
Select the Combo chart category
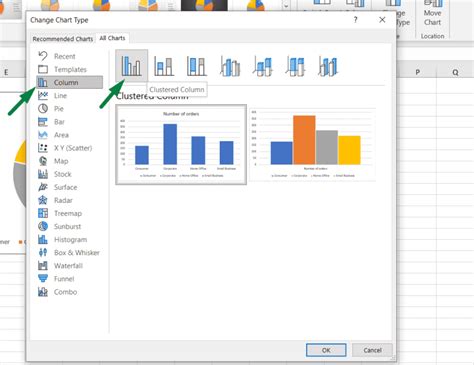[69, 292]
